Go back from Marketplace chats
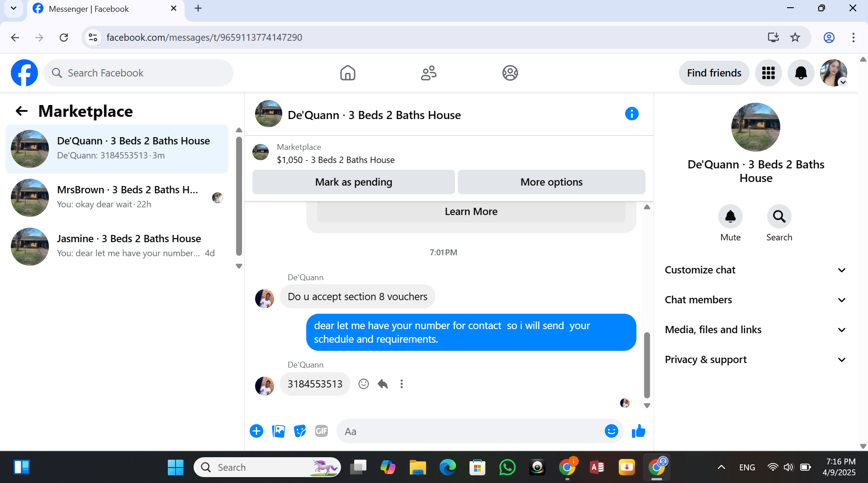This screenshot has height=483, width=868. [21, 111]
